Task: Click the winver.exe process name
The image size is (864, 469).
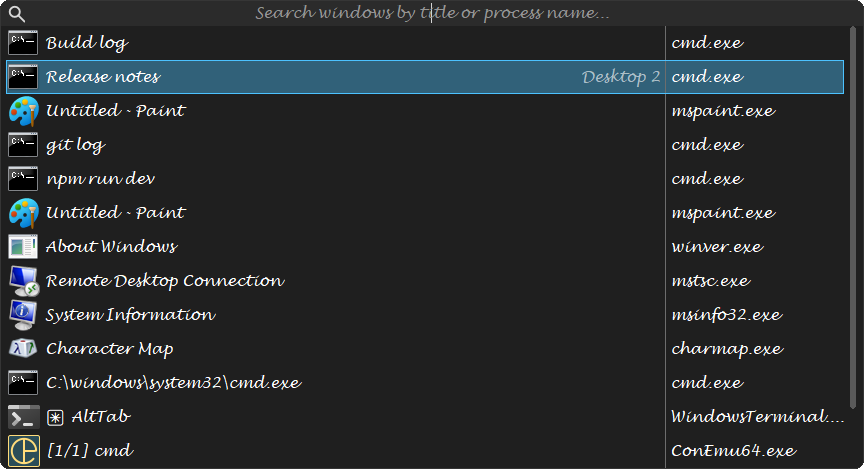Action: tap(717, 247)
